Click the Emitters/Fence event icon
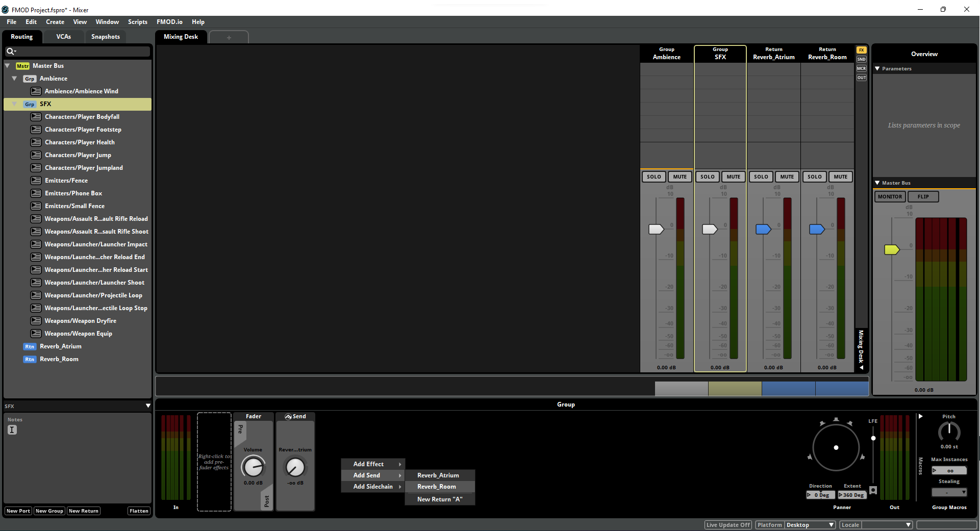This screenshot has height=531, width=980. (x=36, y=181)
